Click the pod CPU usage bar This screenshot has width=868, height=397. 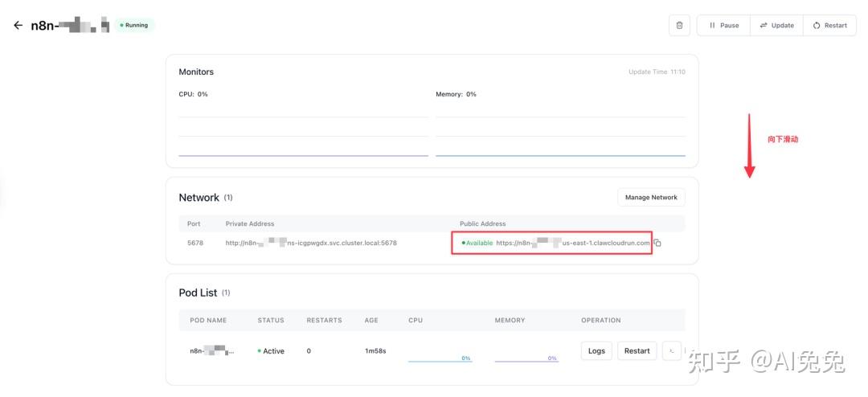440,358
